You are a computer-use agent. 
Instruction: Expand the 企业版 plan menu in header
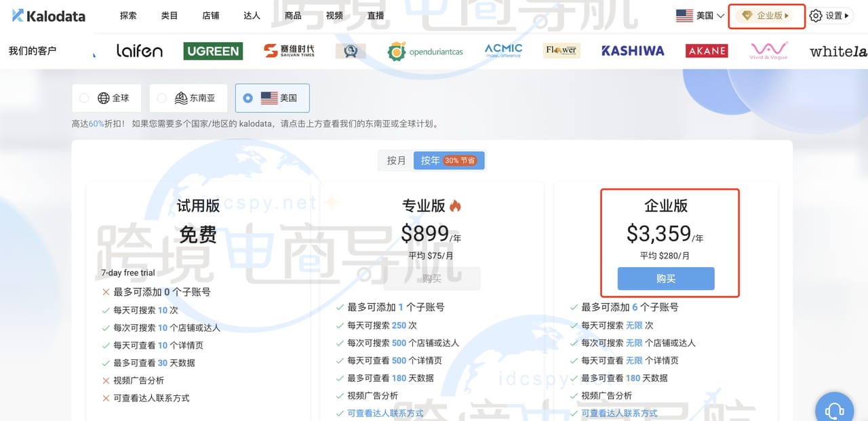[x=766, y=16]
